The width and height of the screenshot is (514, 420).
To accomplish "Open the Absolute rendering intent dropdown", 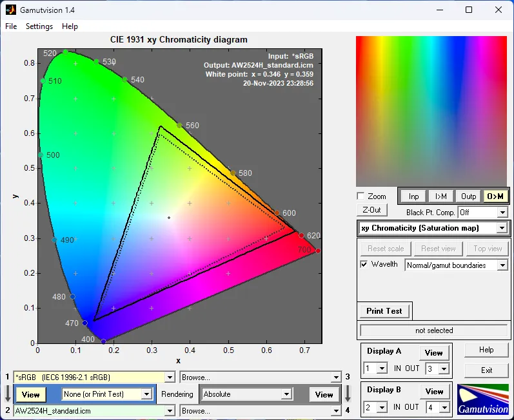I will tap(286, 394).
